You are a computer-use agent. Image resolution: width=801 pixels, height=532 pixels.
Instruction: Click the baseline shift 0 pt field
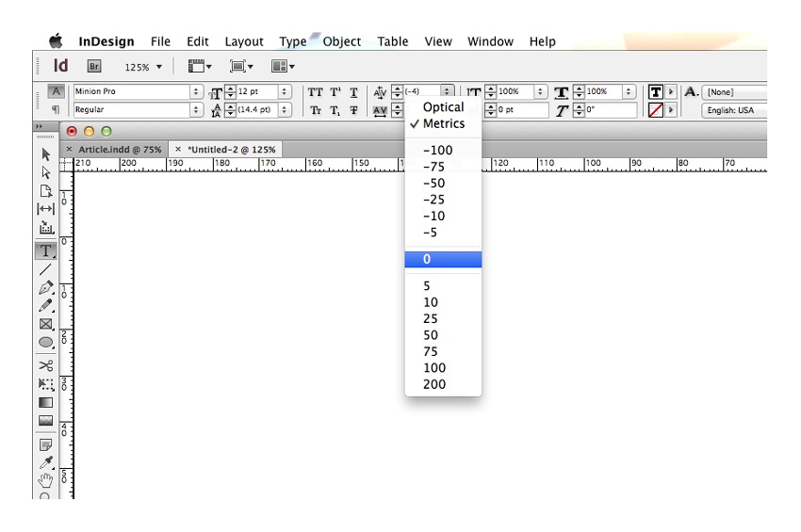click(x=521, y=110)
